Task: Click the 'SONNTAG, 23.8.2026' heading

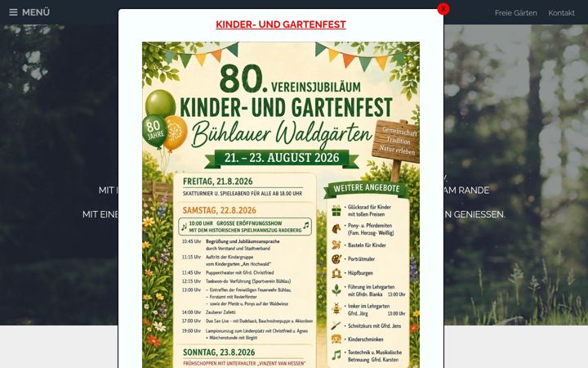Action: 219,352
